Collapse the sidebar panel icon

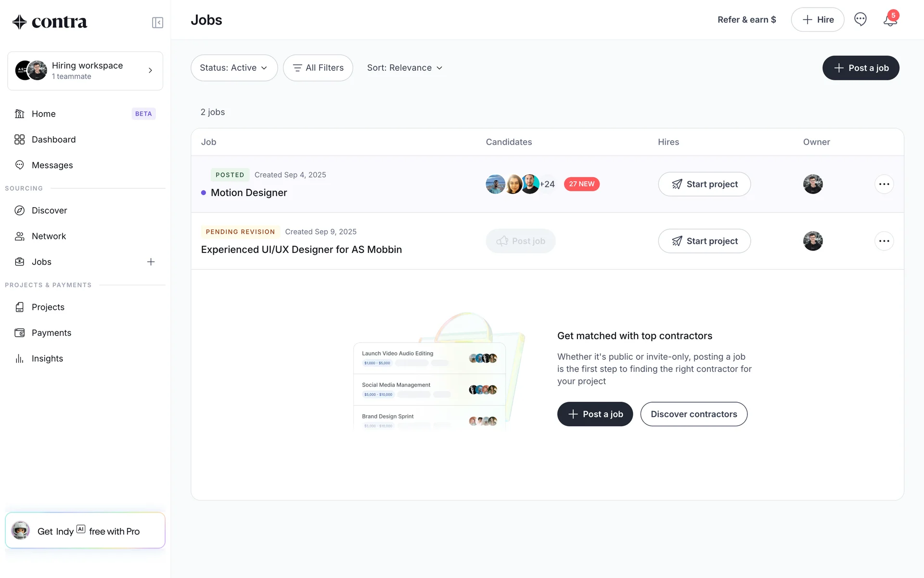pos(157,23)
